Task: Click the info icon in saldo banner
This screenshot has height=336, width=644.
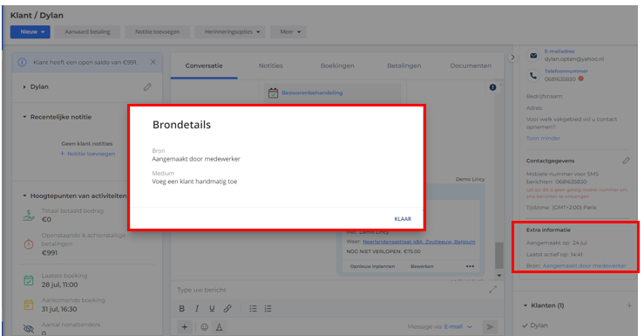Action: 22,63
